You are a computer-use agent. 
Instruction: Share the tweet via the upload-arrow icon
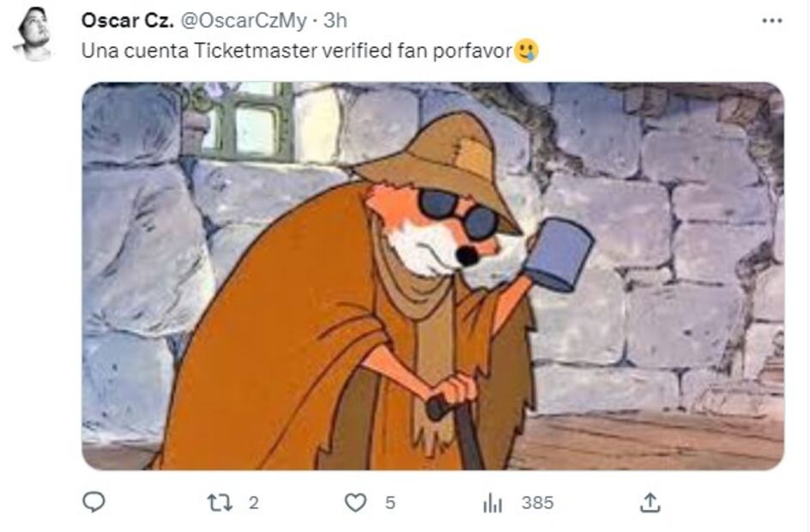650,503
